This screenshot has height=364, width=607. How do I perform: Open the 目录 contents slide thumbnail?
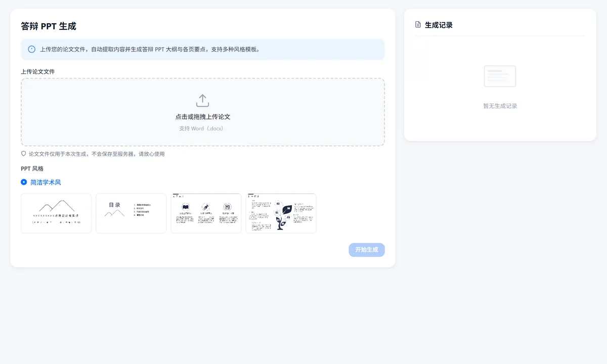click(x=131, y=213)
